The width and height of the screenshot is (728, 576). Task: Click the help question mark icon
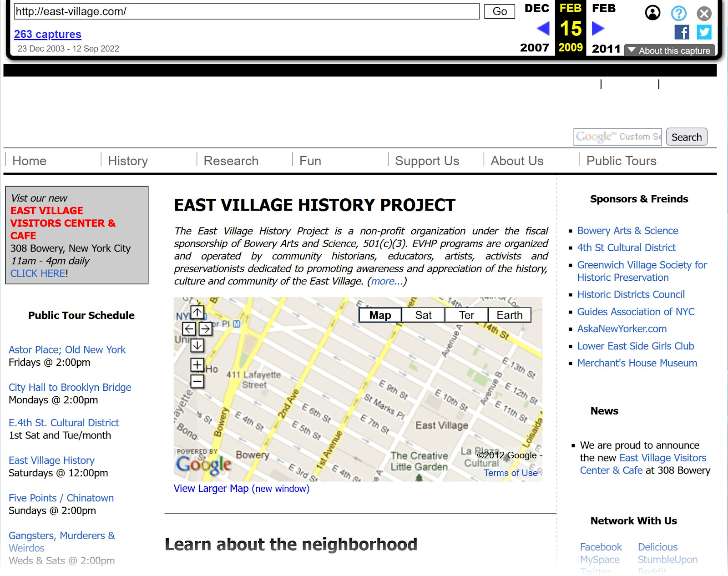pyautogui.click(x=678, y=13)
